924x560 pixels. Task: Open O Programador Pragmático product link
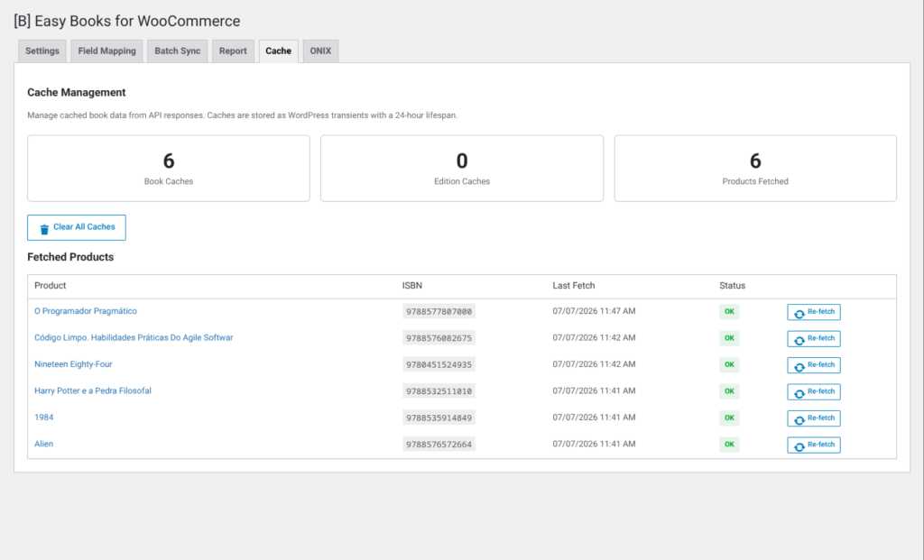86,311
